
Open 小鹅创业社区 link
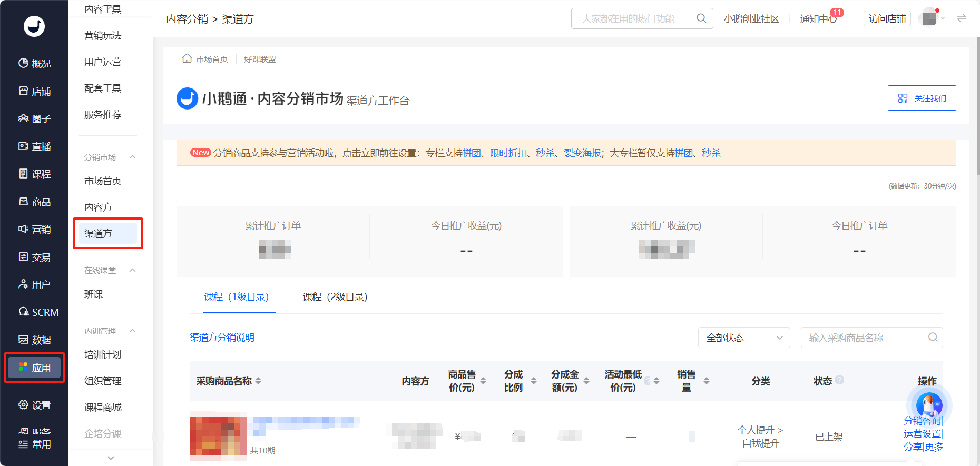pos(751,18)
